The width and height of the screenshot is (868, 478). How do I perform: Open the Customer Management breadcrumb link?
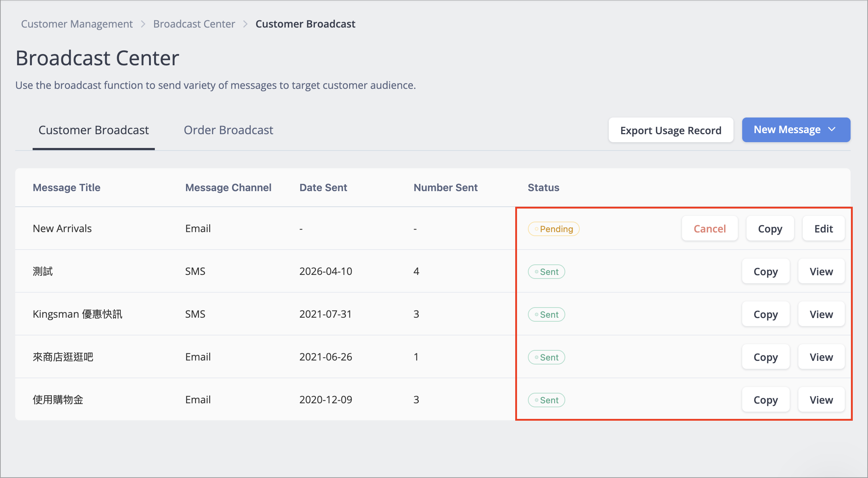[x=77, y=24]
